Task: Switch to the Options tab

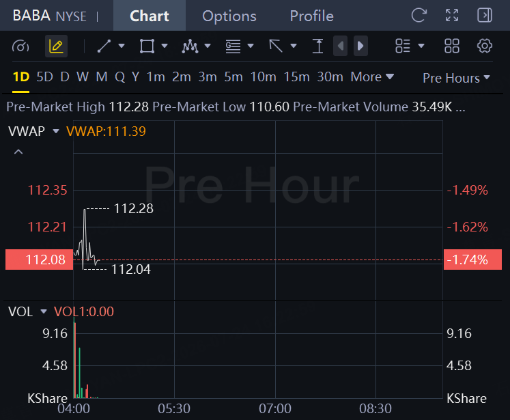Action: pyautogui.click(x=229, y=16)
